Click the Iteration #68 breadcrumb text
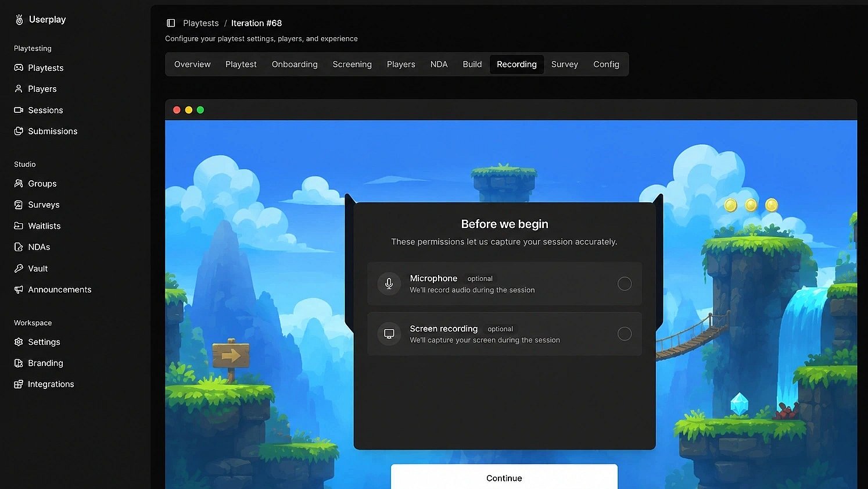The height and width of the screenshot is (489, 868). (x=256, y=23)
